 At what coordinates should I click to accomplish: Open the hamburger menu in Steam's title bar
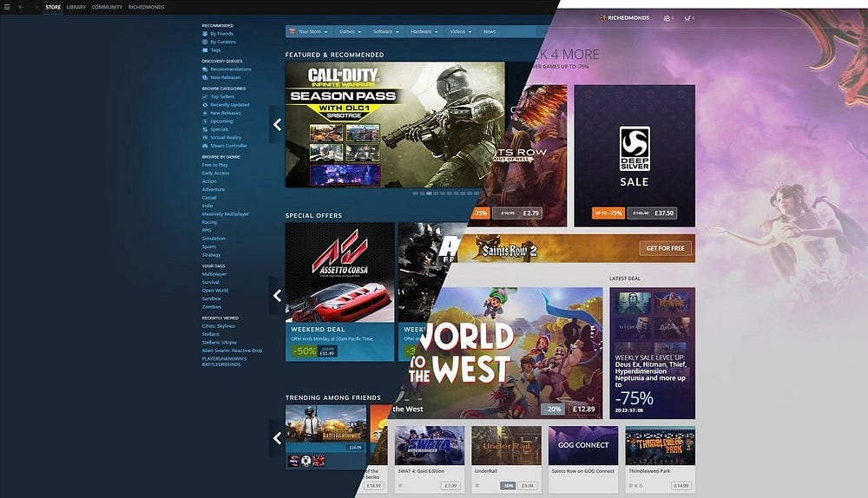click(x=7, y=7)
